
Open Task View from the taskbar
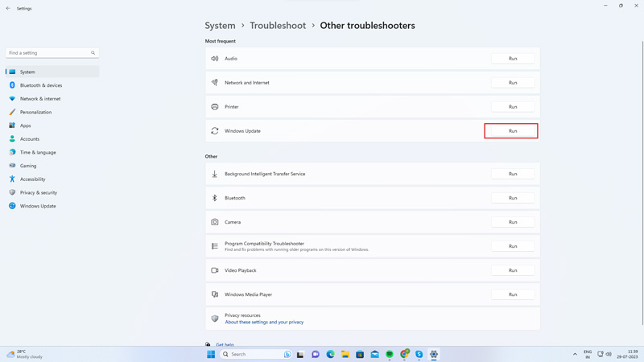pyautogui.click(x=300, y=354)
